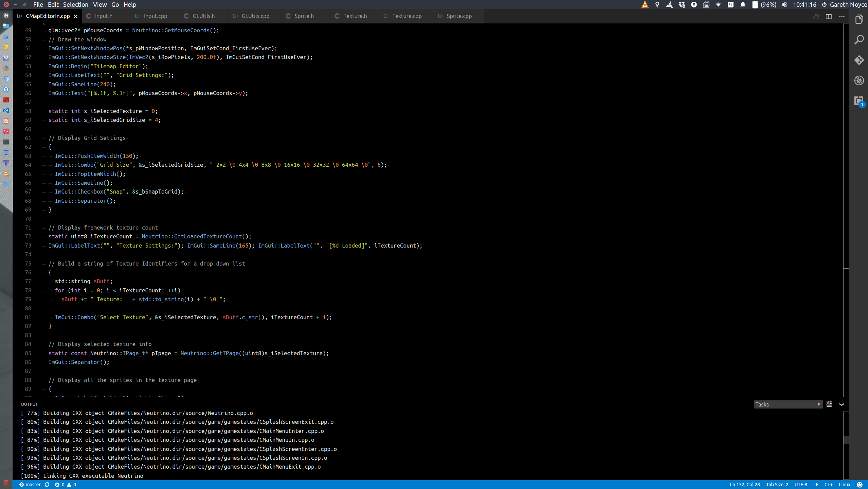The width and height of the screenshot is (868, 489).
Task: Switch to the GLUtils.h tab
Action: [204, 16]
